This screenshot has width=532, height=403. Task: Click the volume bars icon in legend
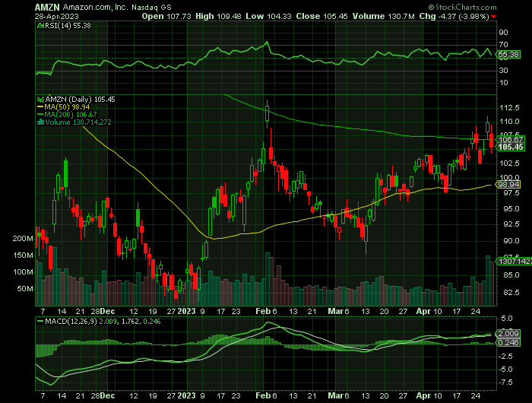point(40,122)
